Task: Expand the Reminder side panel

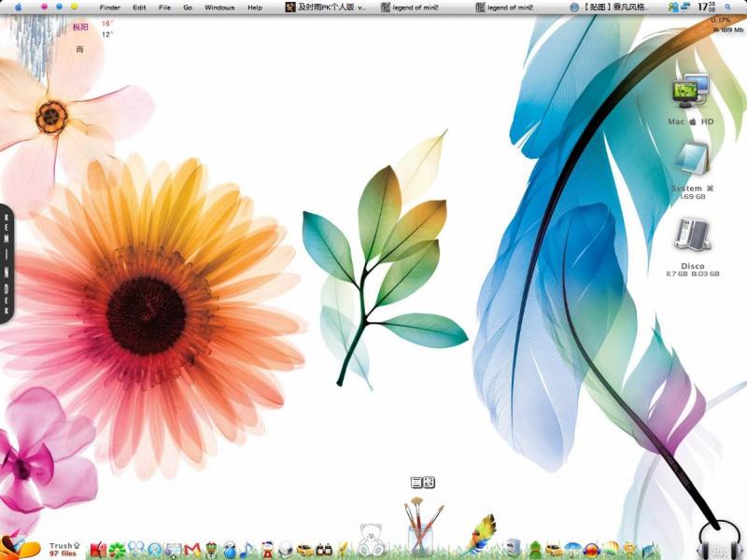Action: (x=7, y=264)
